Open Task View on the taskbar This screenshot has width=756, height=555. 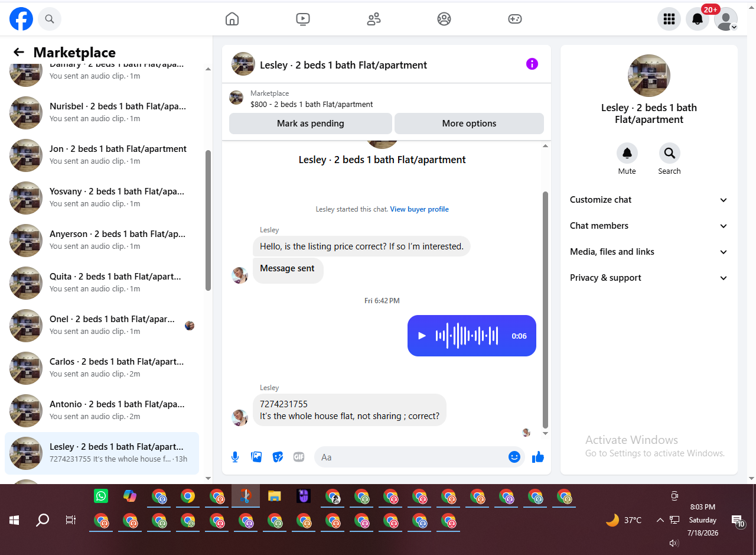(x=71, y=520)
